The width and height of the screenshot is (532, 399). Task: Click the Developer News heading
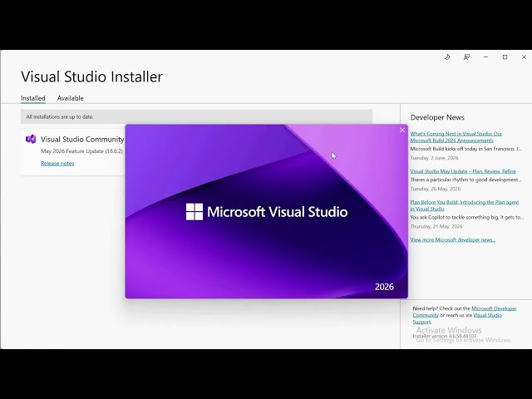pyautogui.click(x=437, y=117)
